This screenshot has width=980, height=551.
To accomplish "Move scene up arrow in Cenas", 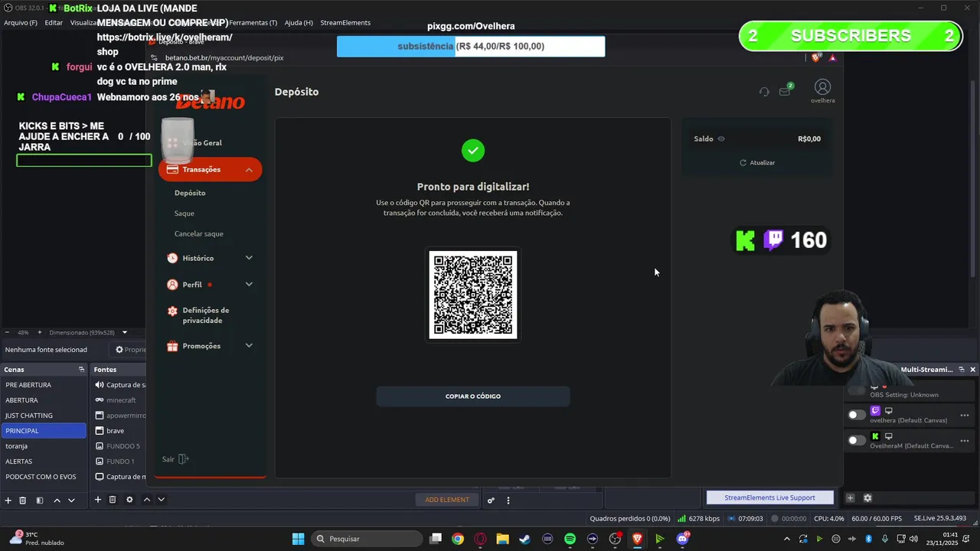I will pyautogui.click(x=57, y=500).
